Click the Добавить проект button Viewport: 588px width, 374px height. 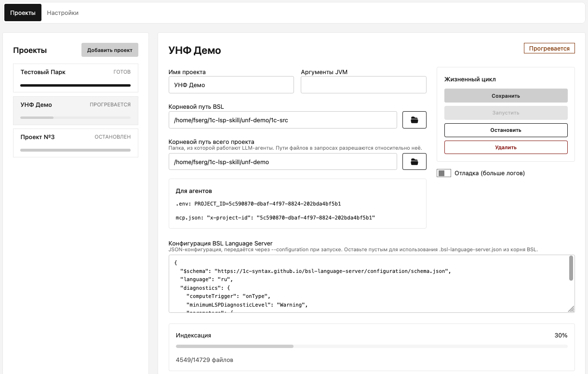[110, 50]
